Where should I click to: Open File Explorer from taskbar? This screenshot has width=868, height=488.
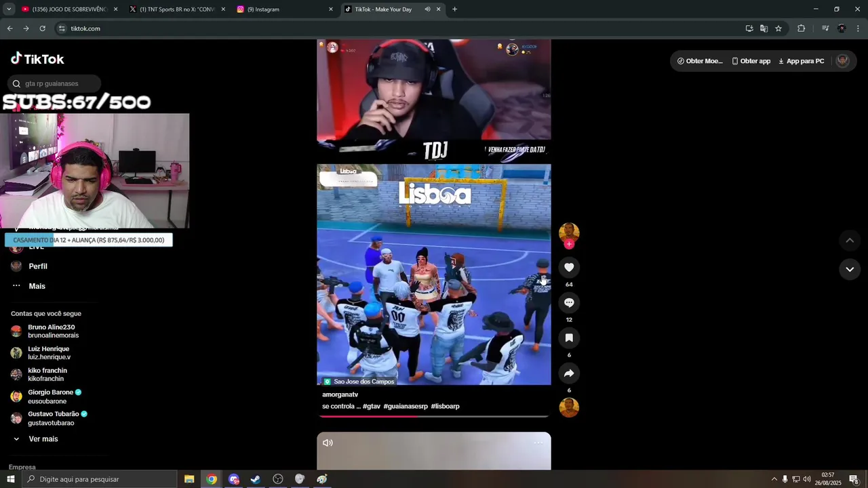point(189,479)
